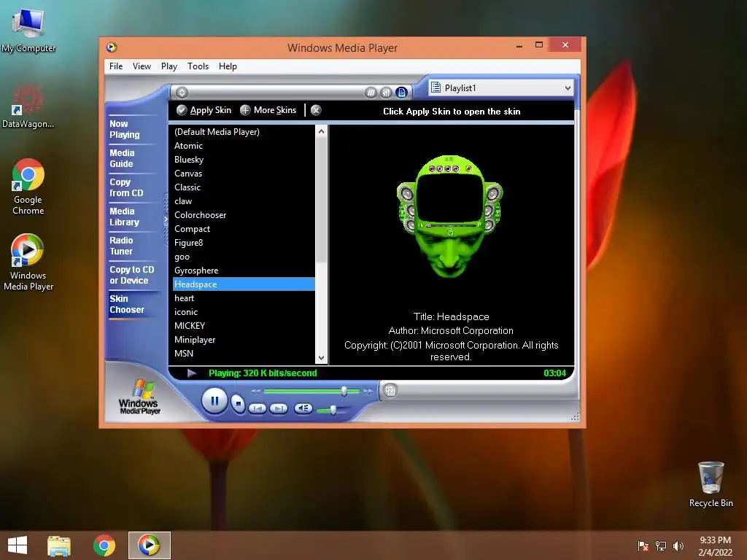Select the Colorchooser skin
This screenshot has height=560, width=747.
pos(244,215)
